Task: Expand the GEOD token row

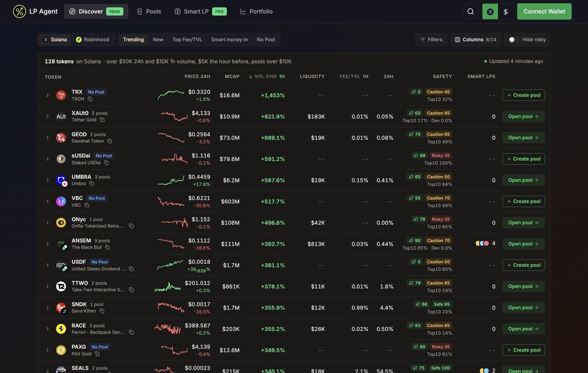Action: tap(47, 138)
